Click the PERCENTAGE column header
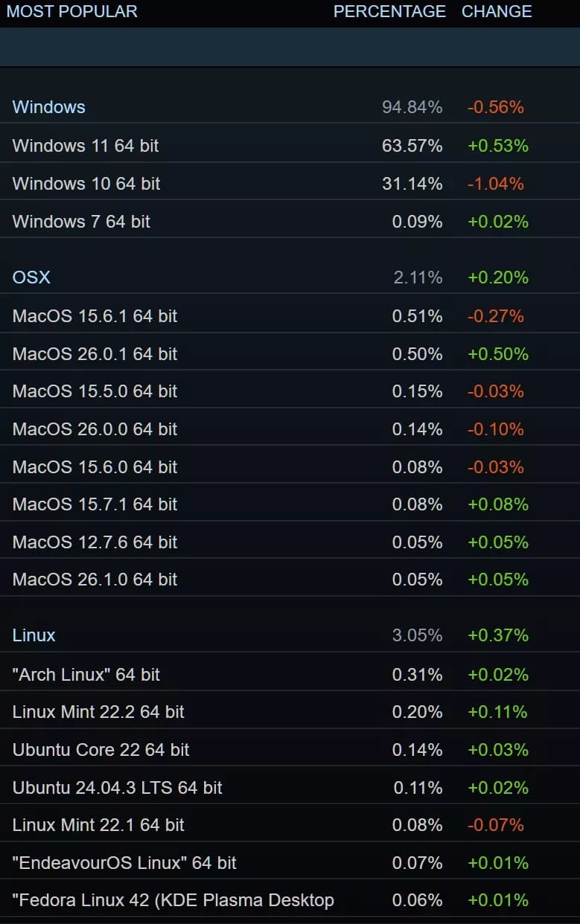Viewport: 580px width, 924px height. [389, 12]
